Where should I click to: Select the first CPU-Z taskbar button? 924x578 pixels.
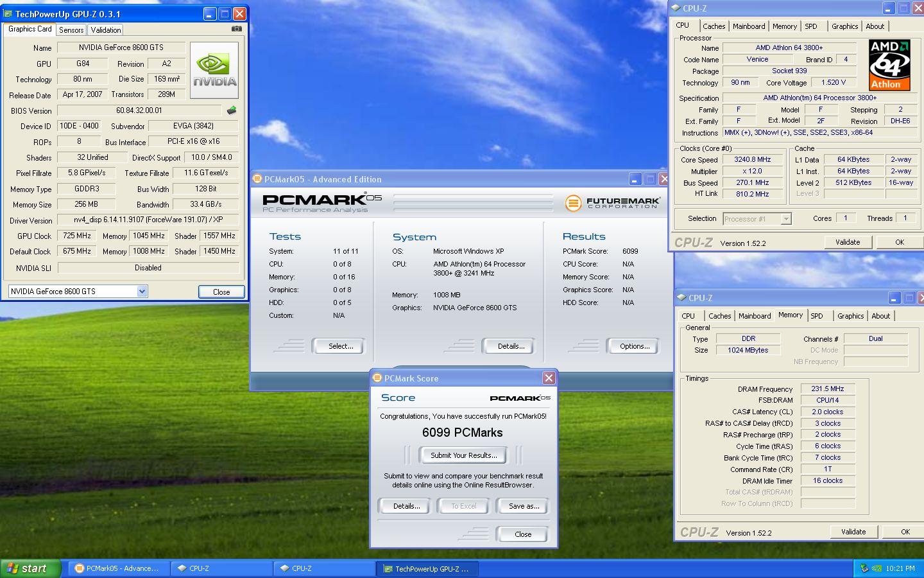coord(221,568)
